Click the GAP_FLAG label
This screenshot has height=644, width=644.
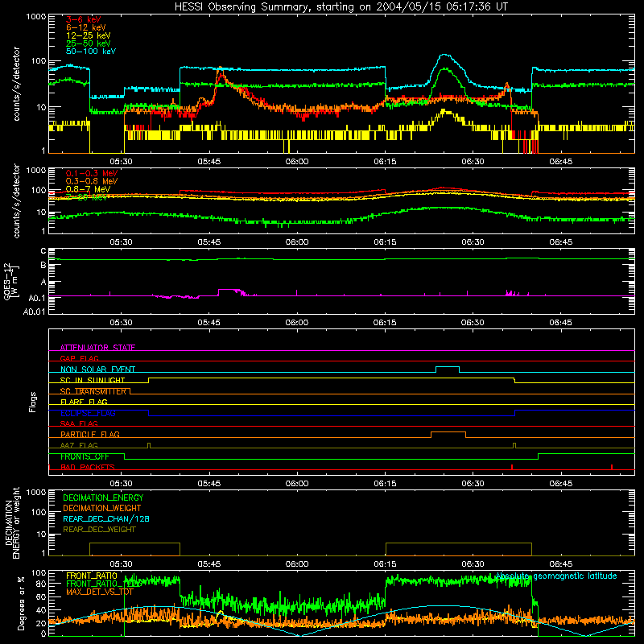pyautogui.click(x=79, y=358)
